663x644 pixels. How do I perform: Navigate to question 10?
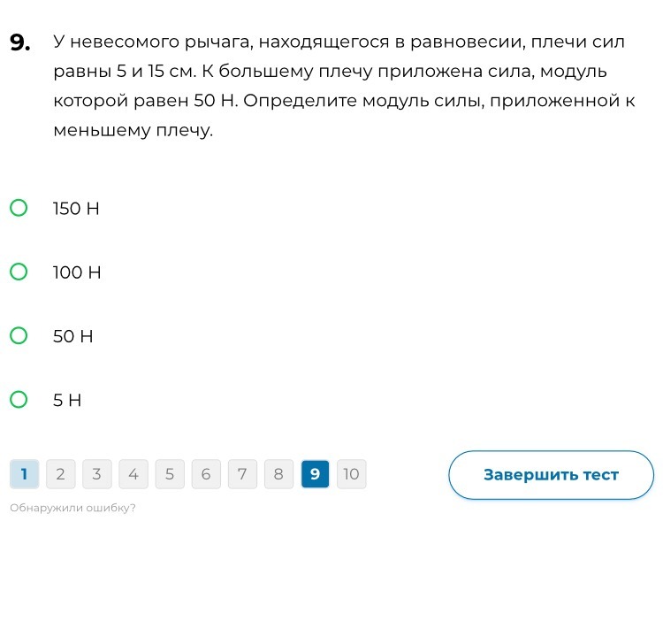tap(351, 474)
